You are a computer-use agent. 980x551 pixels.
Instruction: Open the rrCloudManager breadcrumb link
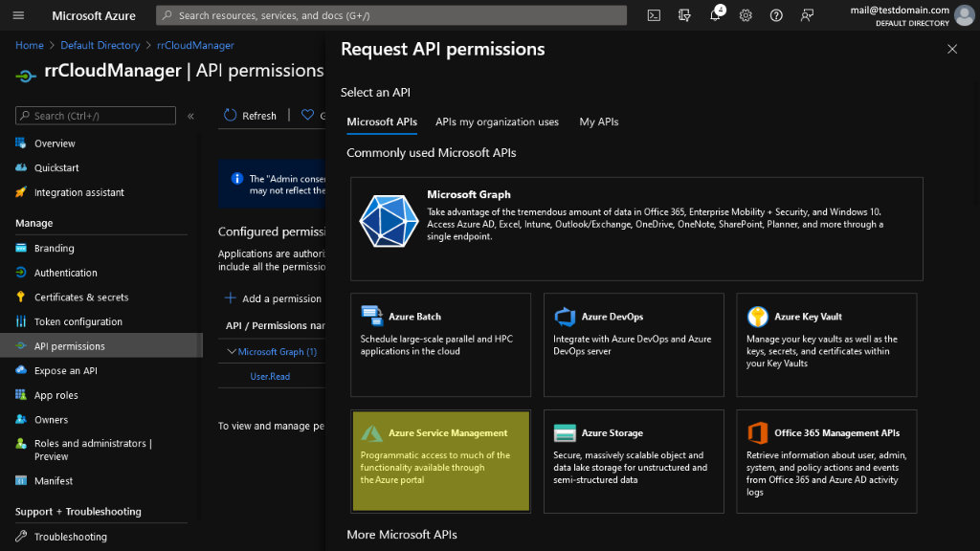point(195,45)
